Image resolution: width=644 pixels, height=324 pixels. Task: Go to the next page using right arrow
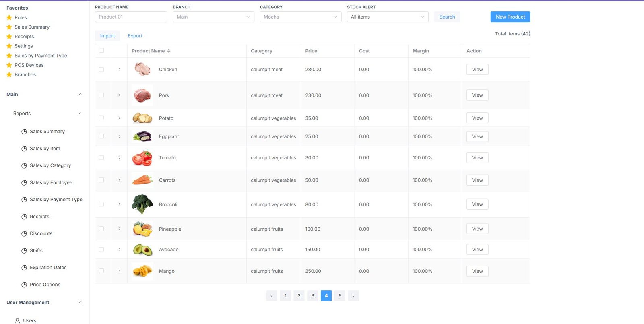(353, 296)
